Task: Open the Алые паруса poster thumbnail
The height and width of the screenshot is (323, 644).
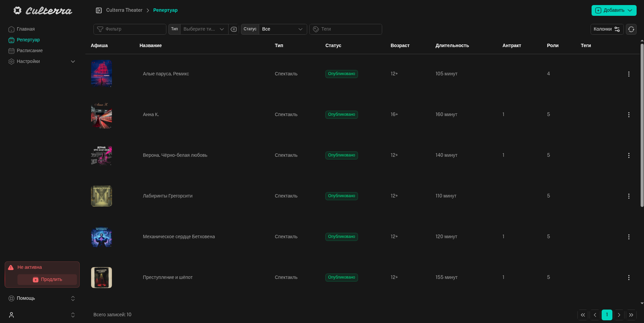Action: pyautogui.click(x=102, y=74)
